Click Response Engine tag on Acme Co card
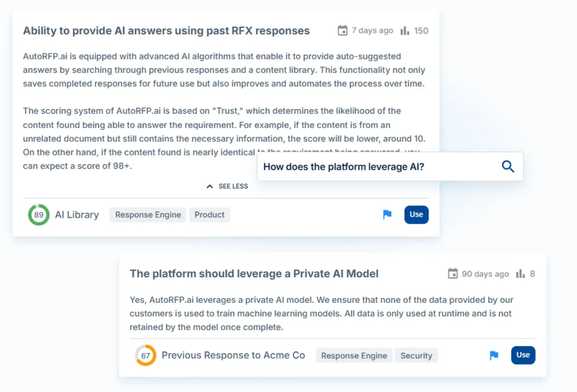Viewport: 577px width, 392px height. coord(354,355)
